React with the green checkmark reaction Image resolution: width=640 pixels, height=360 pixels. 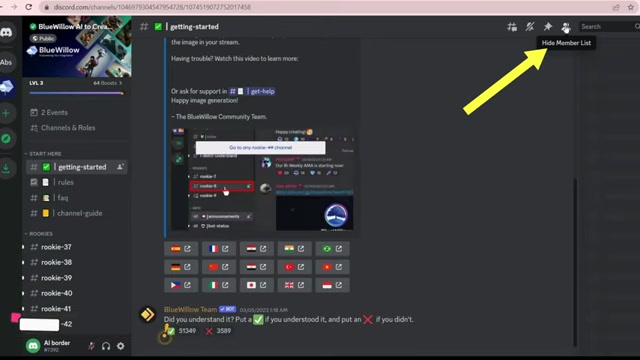181,331
